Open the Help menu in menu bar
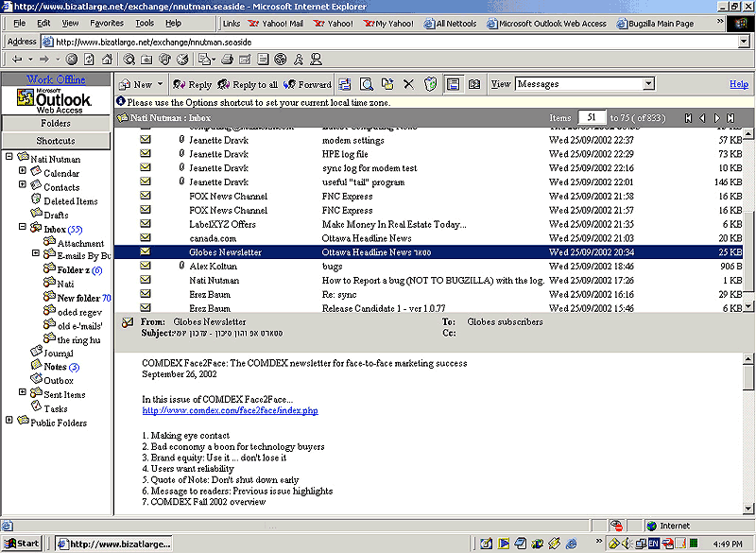 coord(173,23)
